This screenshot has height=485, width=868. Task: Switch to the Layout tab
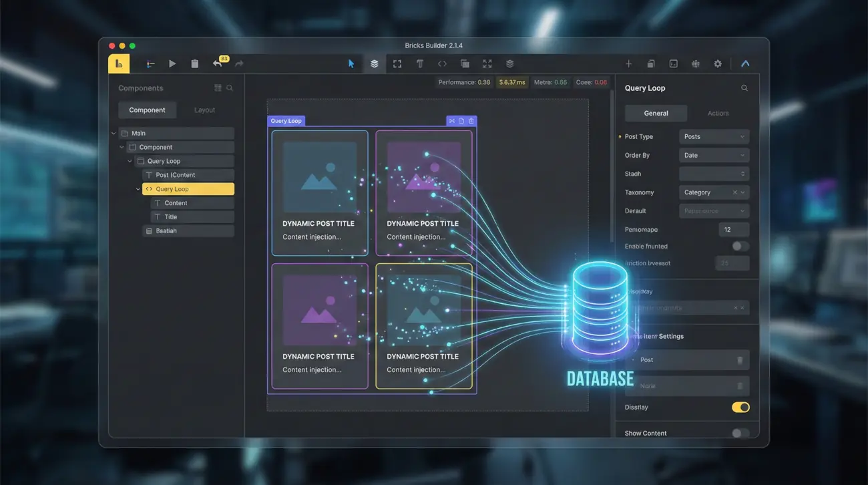[x=204, y=110]
